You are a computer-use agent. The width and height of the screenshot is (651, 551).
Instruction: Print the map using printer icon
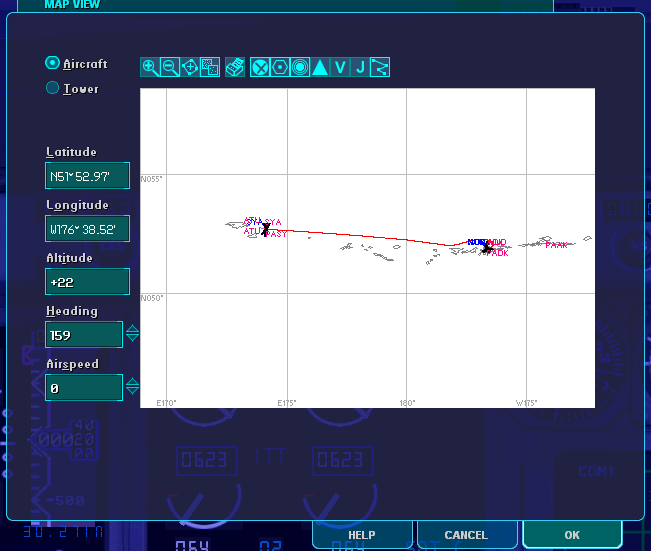[x=235, y=67]
